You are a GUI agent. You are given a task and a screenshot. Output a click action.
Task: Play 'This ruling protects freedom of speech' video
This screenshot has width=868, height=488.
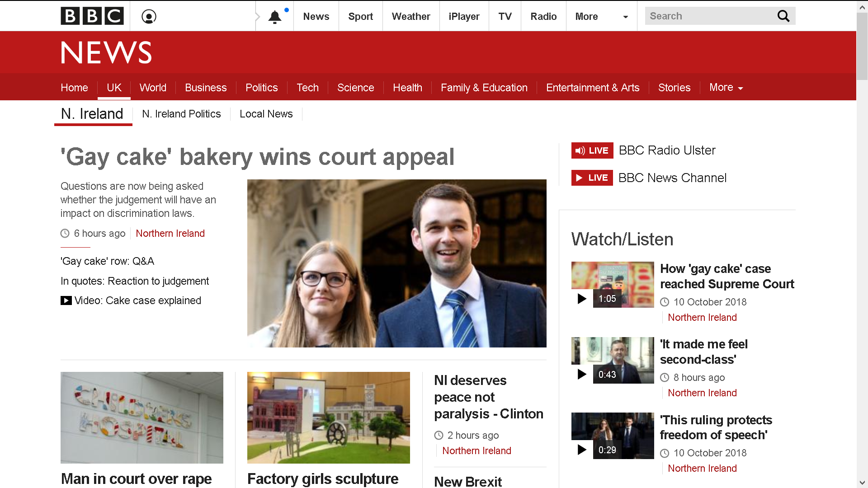coord(613,436)
